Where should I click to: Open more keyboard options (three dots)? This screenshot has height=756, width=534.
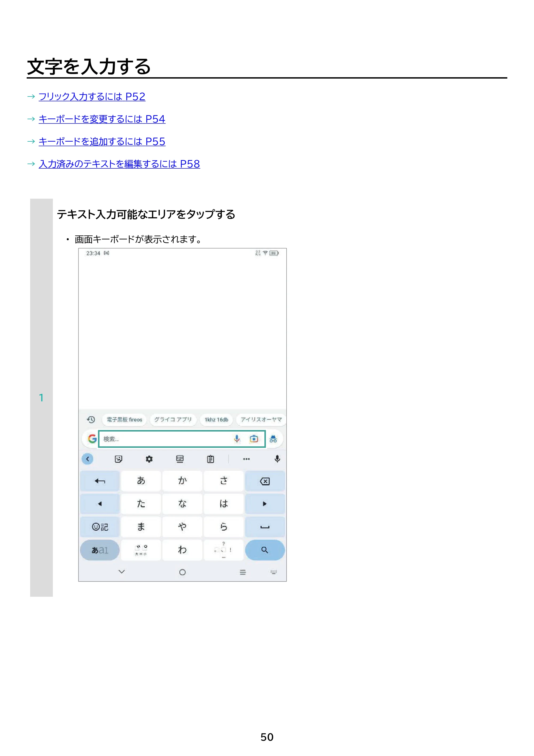[x=246, y=459]
